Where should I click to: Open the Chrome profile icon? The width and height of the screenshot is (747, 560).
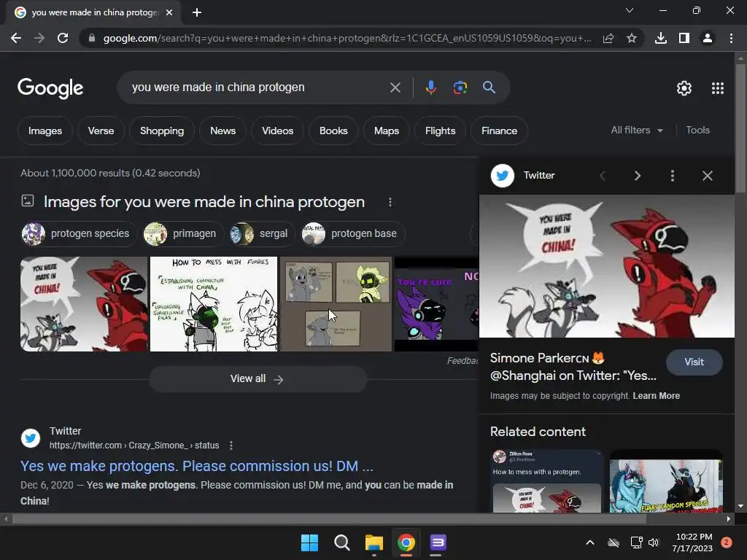coord(708,38)
